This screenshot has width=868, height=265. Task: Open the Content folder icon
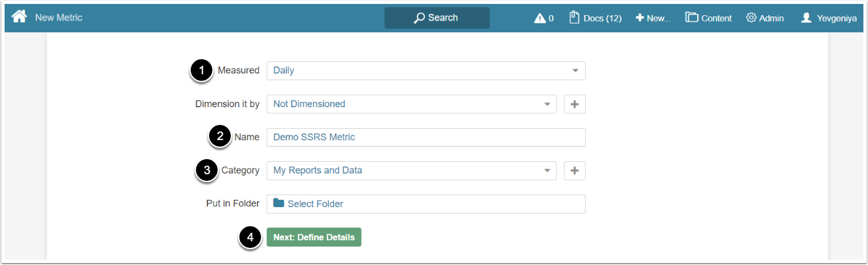coord(691,17)
